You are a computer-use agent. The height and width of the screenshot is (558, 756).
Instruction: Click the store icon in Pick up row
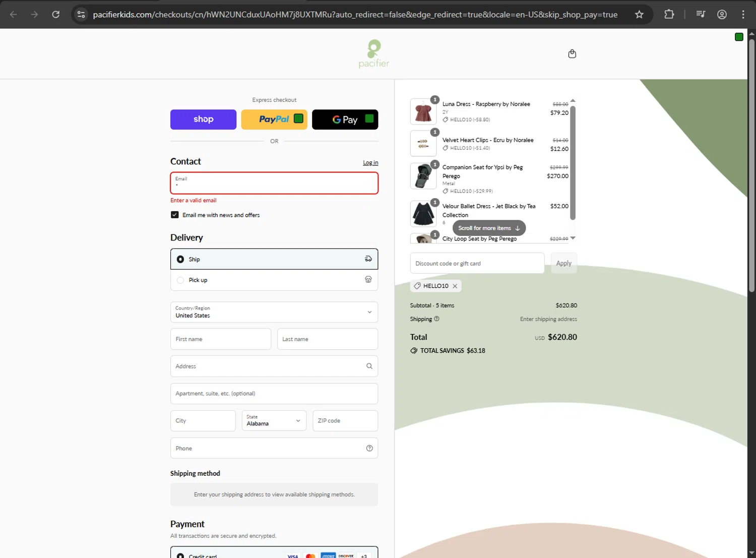point(368,279)
